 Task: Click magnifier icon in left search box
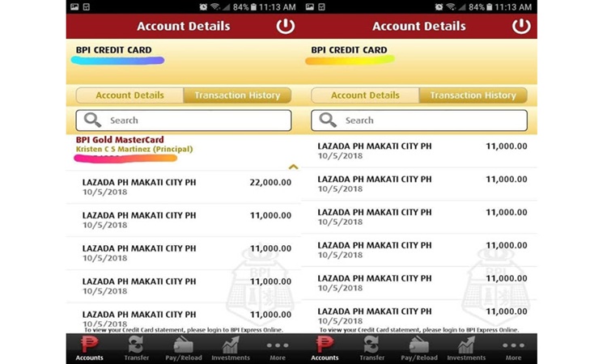coord(93,121)
